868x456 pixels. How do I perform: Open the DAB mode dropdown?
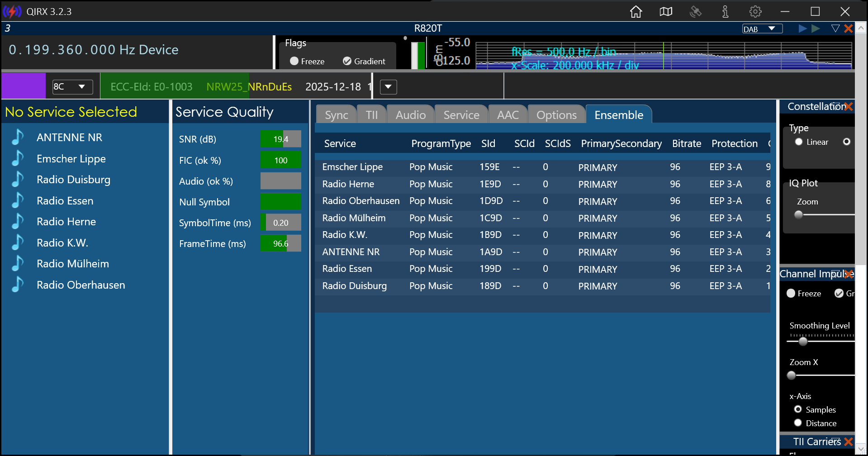pos(762,29)
